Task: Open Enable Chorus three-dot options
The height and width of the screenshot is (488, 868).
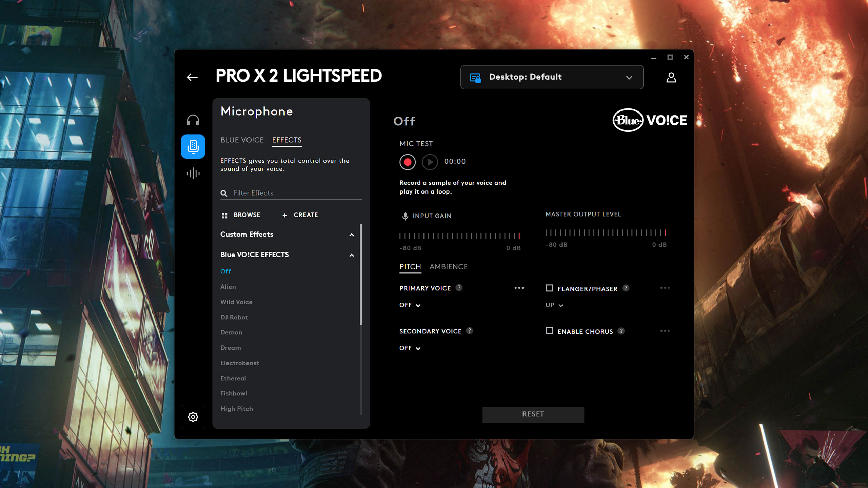Action: [x=665, y=331]
